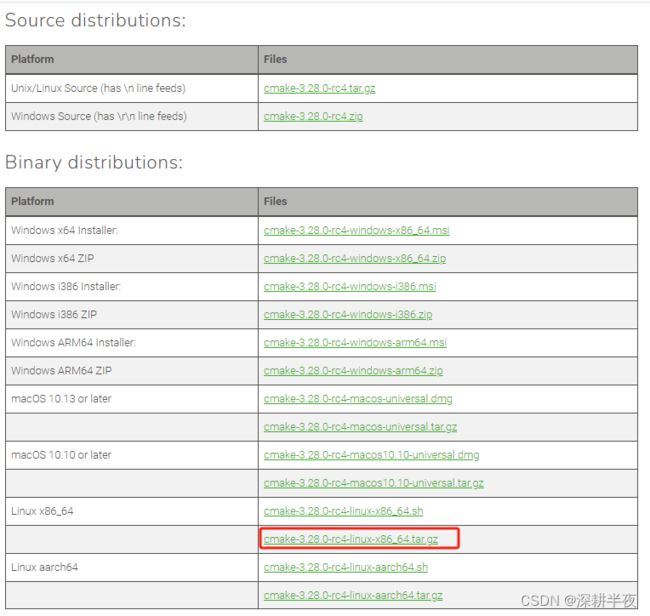Select the windows-i386.msi installer link

[350, 286]
